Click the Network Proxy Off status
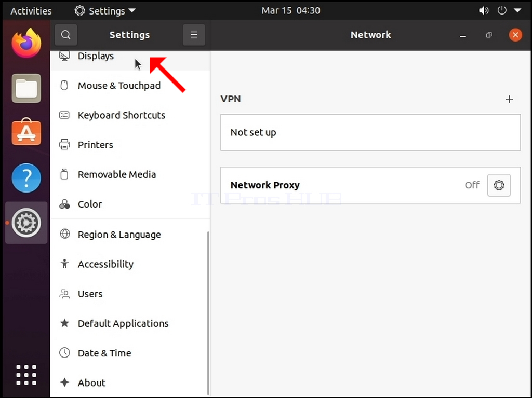Image resolution: width=532 pixels, height=398 pixels. pyautogui.click(x=472, y=185)
